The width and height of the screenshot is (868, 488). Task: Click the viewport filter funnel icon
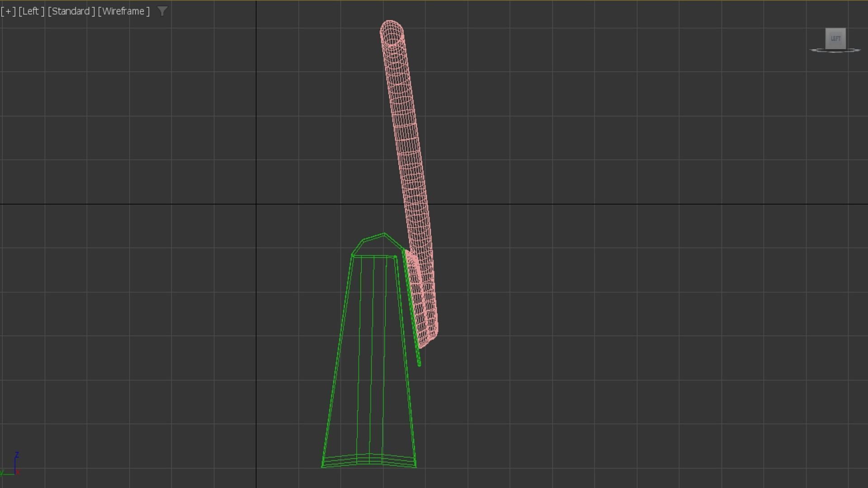tap(162, 11)
